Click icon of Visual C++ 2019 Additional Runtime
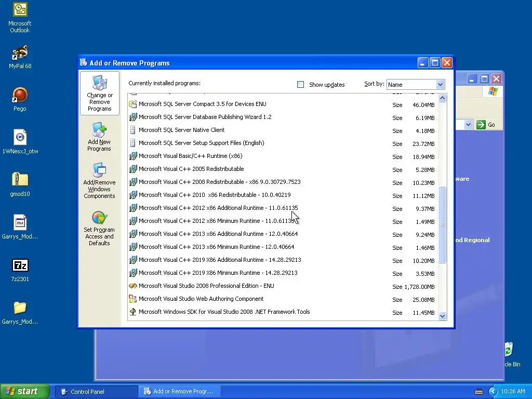Viewport: 532px width, 399px height. point(133,260)
